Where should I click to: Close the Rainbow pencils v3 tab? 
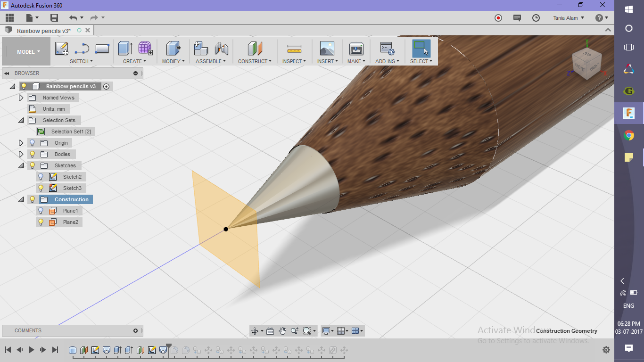(88, 30)
